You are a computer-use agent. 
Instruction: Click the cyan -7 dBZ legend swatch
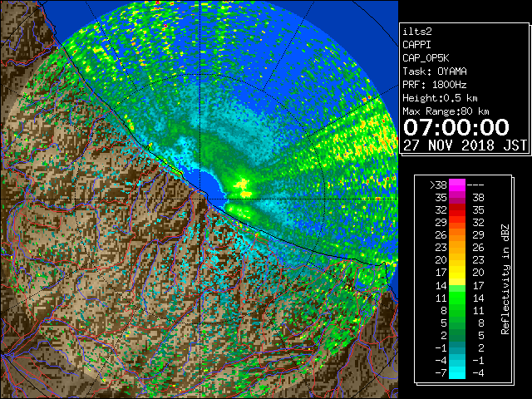[x=457, y=372]
